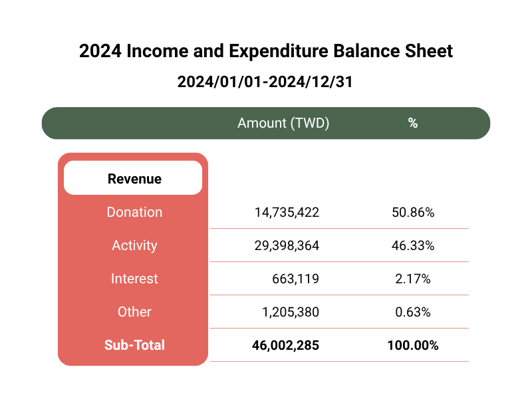Click the % column header

(413, 123)
